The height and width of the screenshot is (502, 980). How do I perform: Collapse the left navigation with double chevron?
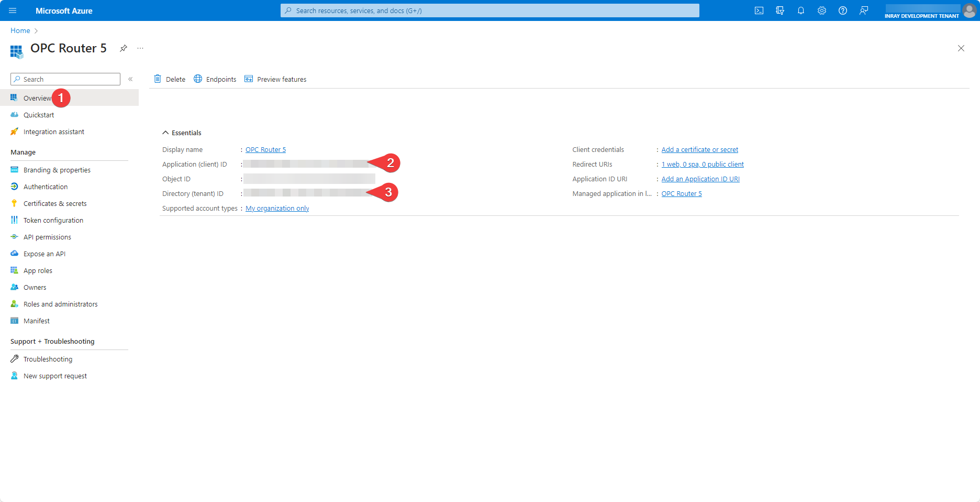[x=130, y=79]
